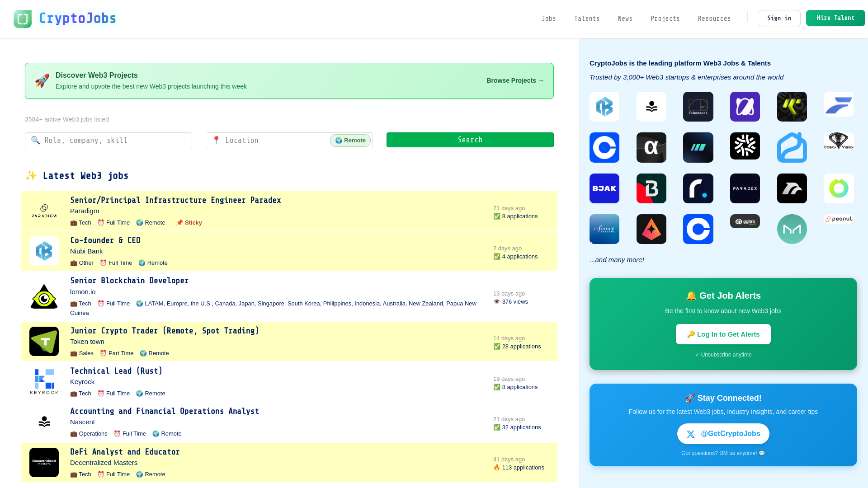Follow the Browse Projects link
This screenshot has height=488, width=868.
[515, 80]
